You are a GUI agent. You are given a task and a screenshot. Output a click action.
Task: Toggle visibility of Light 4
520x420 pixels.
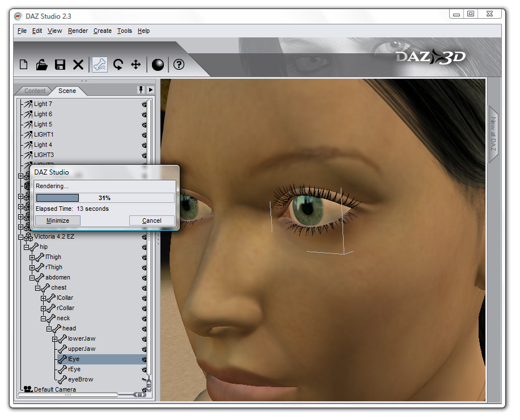pyautogui.click(x=144, y=145)
